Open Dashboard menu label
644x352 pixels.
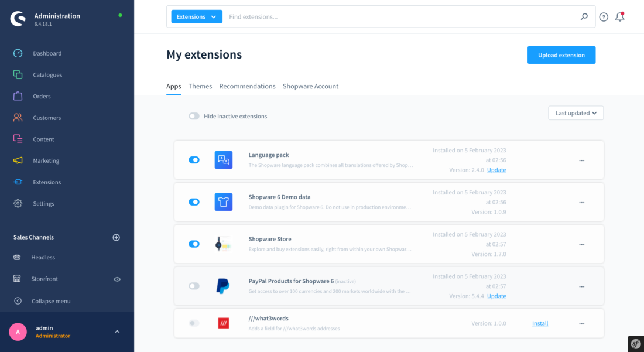click(47, 53)
